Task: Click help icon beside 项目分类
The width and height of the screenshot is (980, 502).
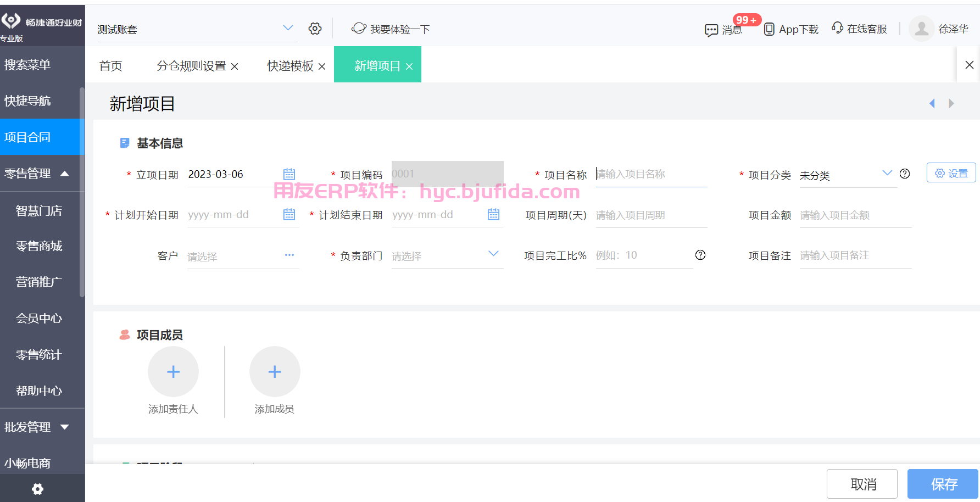Action: point(905,174)
